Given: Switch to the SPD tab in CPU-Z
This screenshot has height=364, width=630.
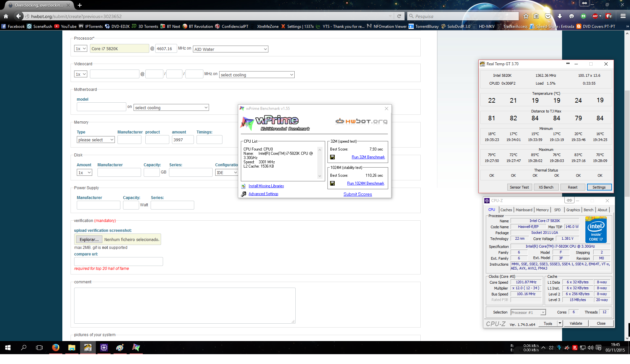Looking at the screenshot, I should pos(557,210).
